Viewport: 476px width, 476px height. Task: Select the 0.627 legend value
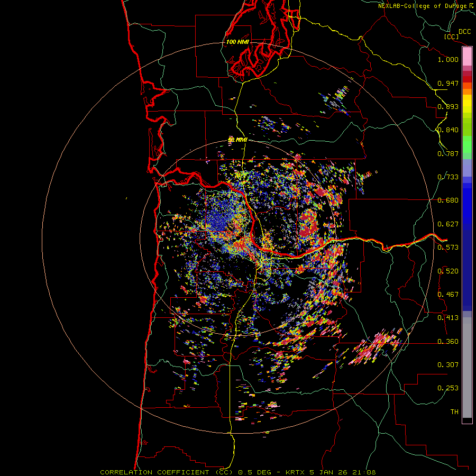point(448,224)
